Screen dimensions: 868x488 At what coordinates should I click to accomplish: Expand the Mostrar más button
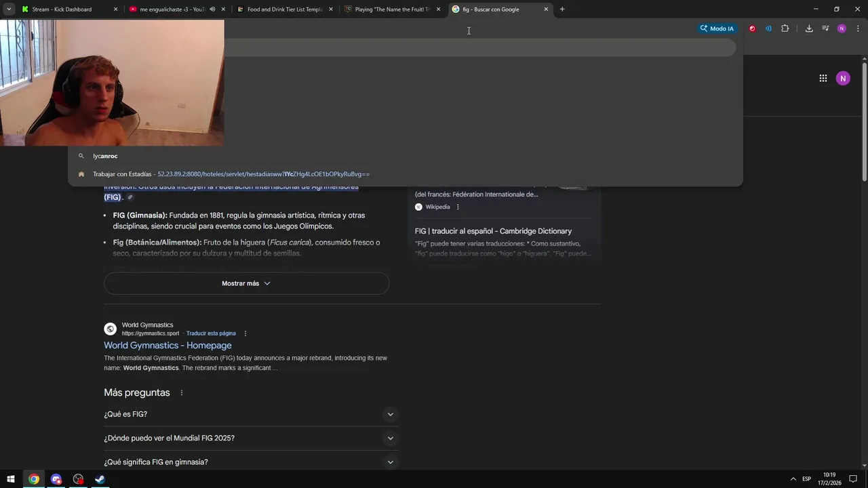pos(246,283)
